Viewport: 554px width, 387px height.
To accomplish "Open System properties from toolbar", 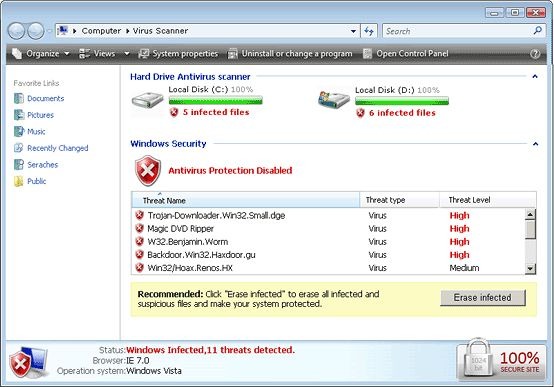I will 178,54.
